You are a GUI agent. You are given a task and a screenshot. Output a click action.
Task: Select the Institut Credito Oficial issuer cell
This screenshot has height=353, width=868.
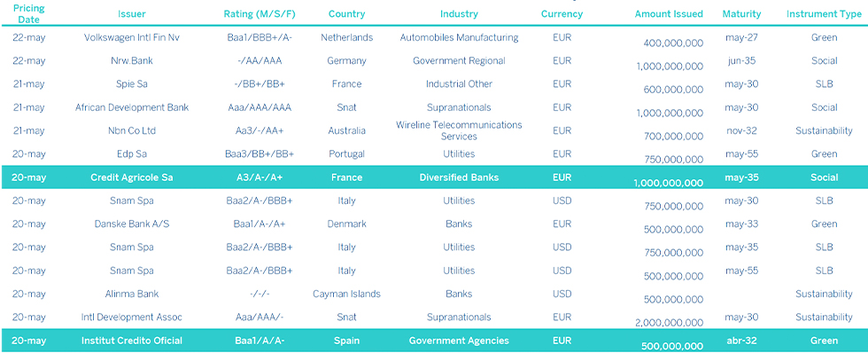pyautogui.click(x=131, y=341)
